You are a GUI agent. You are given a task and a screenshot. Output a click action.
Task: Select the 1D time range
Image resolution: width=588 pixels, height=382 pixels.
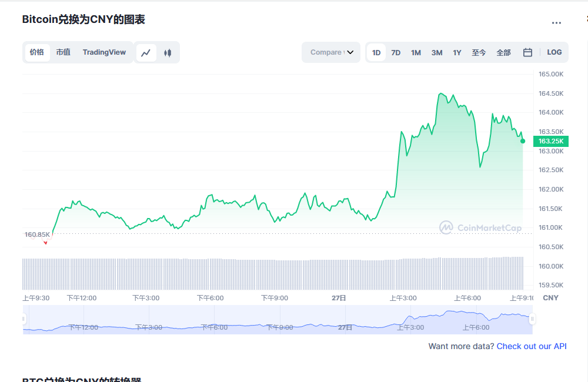376,52
